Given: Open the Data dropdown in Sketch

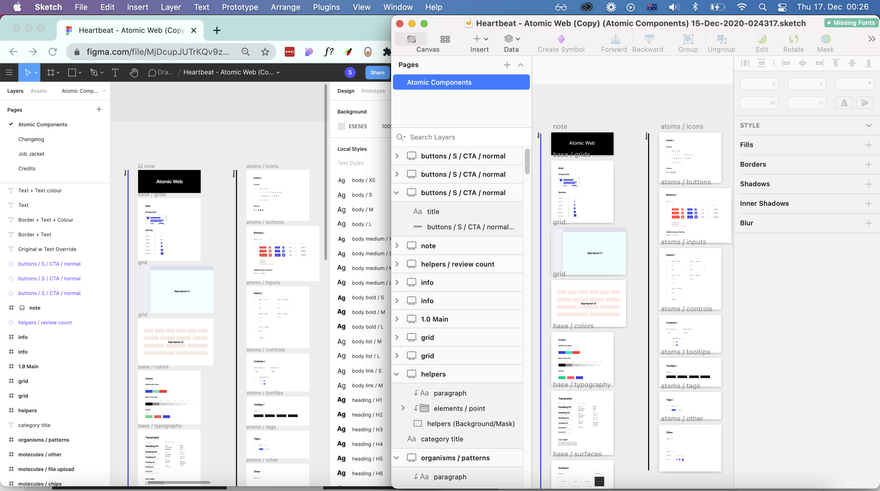Looking at the screenshot, I should (x=511, y=43).
